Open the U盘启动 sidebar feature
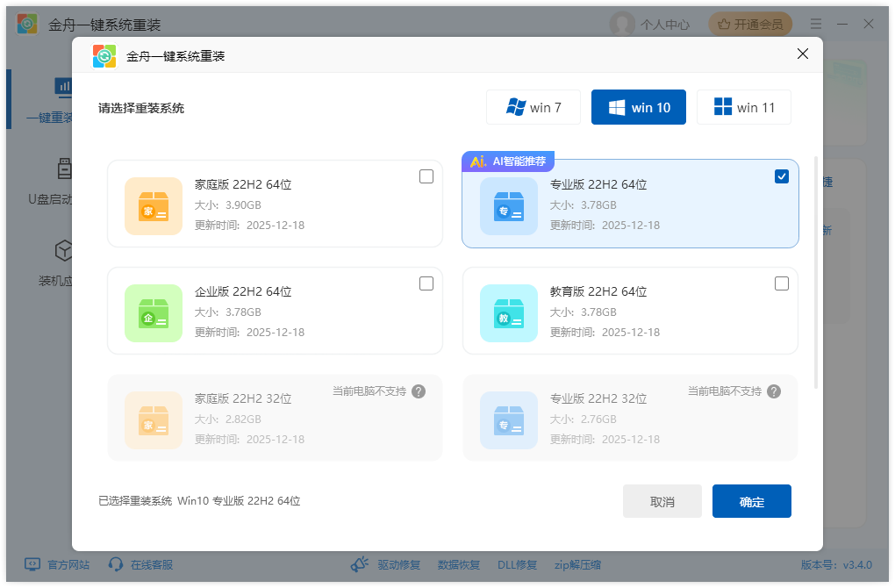Screen dimensions: 895x588 pos(63,180)
